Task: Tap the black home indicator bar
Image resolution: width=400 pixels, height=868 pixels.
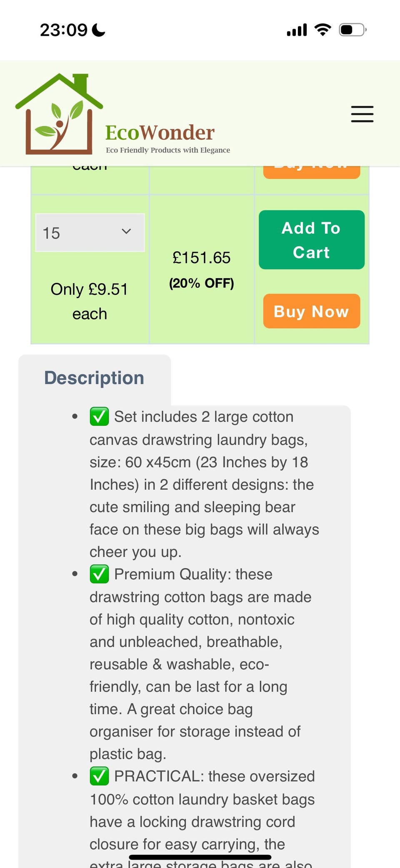Action: pyautogui.click(x=200, y=858)
